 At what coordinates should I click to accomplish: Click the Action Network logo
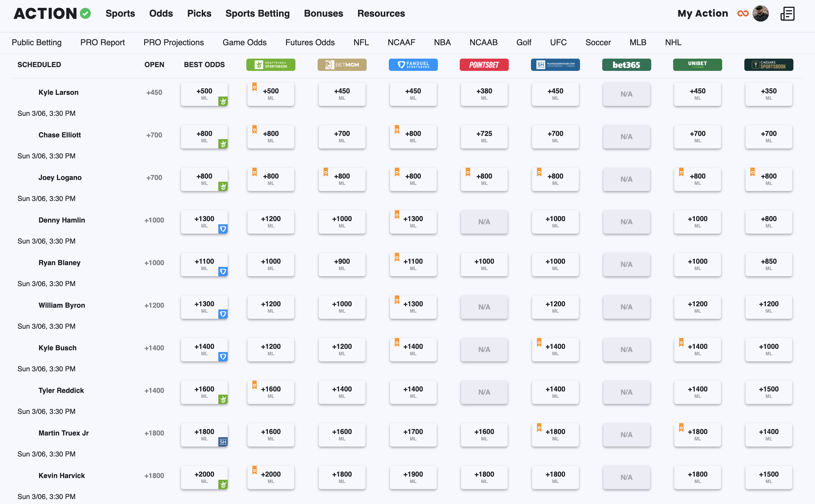pos(52,14)
